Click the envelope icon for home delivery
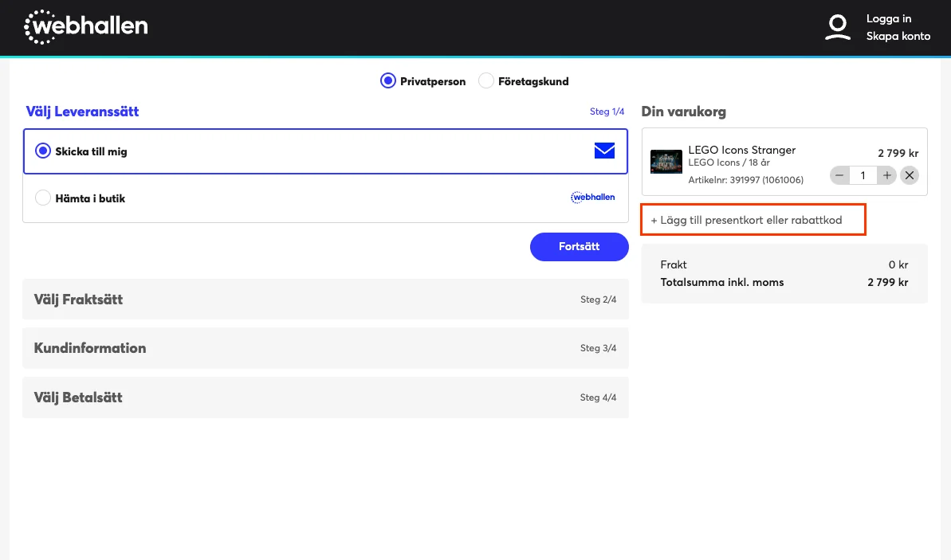 coord(604,151)
